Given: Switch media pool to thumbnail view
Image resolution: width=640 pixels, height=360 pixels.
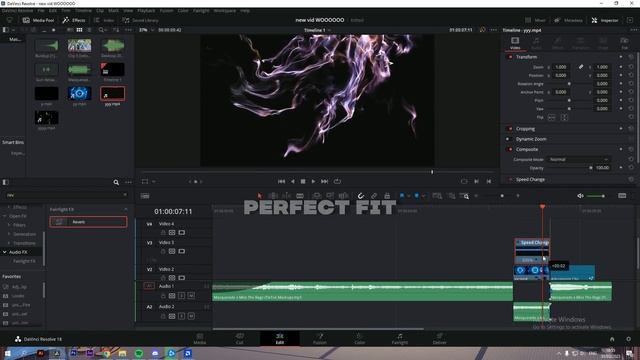Looking at the screenshot, I should tap(80, 30).
